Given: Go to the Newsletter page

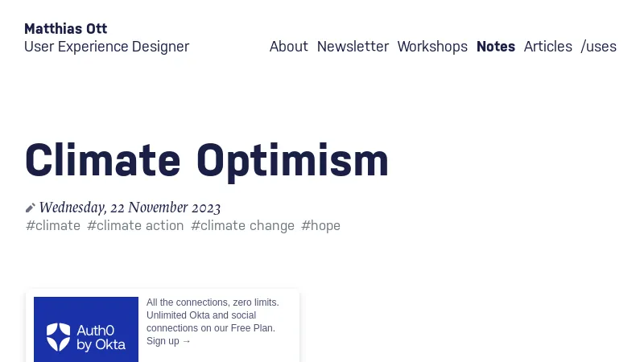Looking at the screenshot, I should (x=353, y=47).
